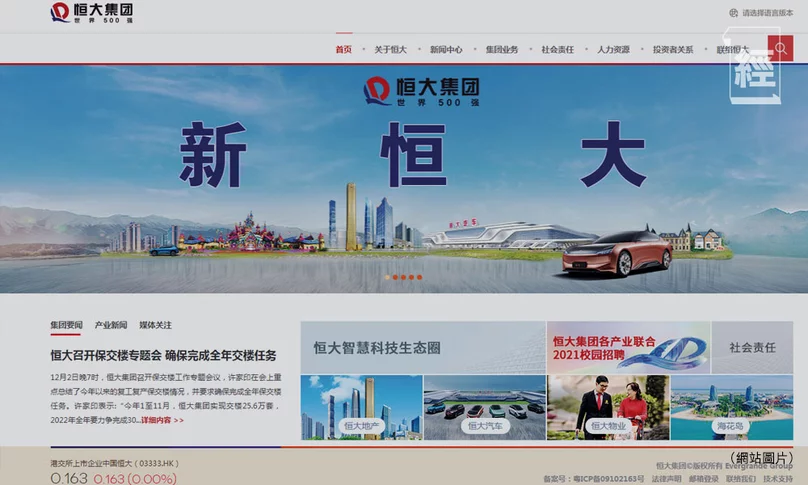Go to the 首页 menu item

[344, 49]
